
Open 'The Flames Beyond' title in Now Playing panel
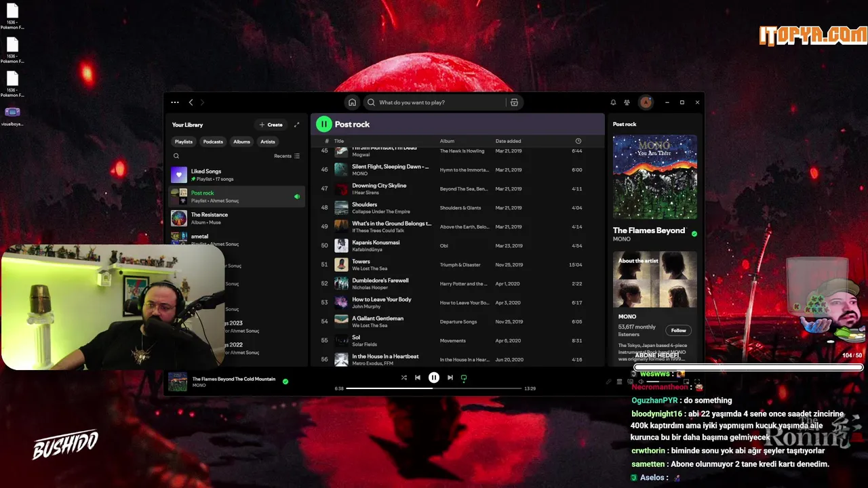click(649, 230)
